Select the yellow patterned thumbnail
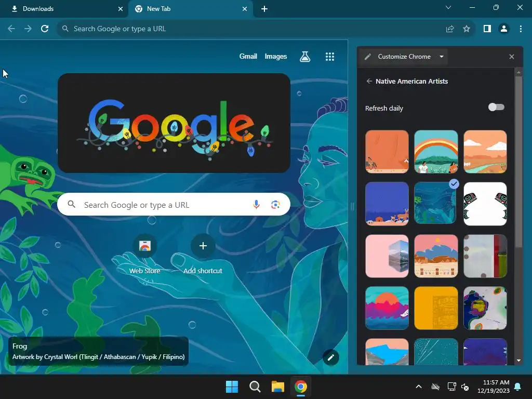 pyautogui.click(x=436, y=308)
